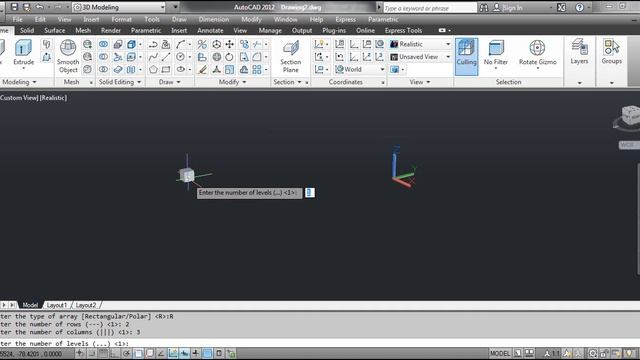Expand the View panel
Image resolution: width=640 pixels, height=360 pixels.
[420, 82]
